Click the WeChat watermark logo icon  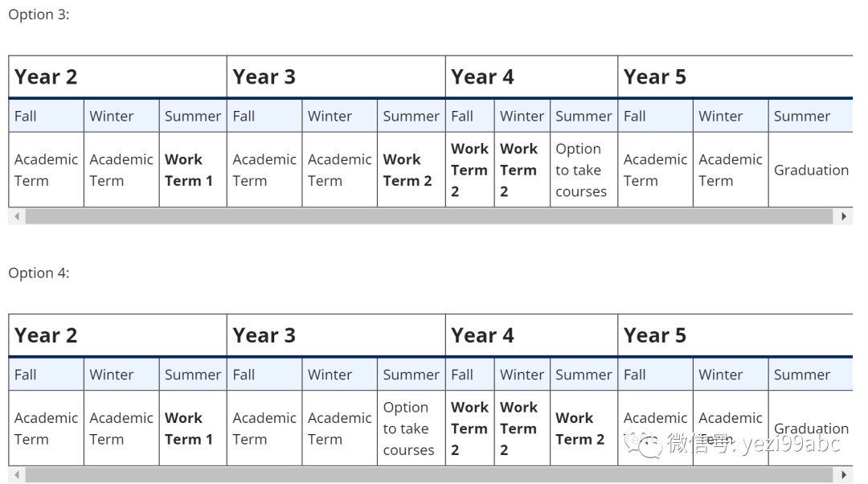point(643,444)
